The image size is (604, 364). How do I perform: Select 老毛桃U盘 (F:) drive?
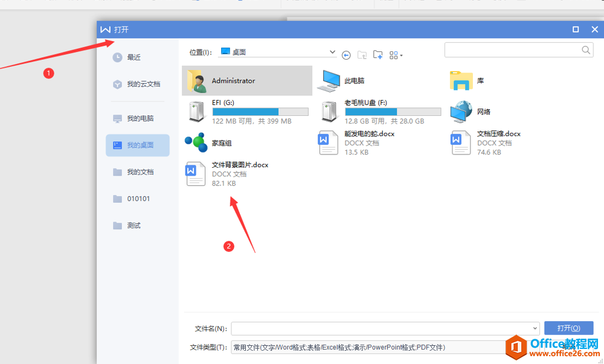click(x=380, y=112)
